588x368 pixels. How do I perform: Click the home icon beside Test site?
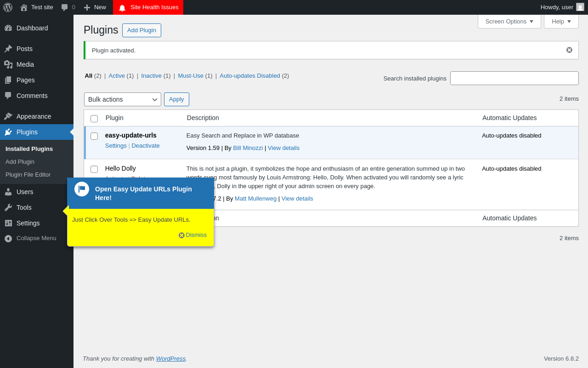point(24,7)
